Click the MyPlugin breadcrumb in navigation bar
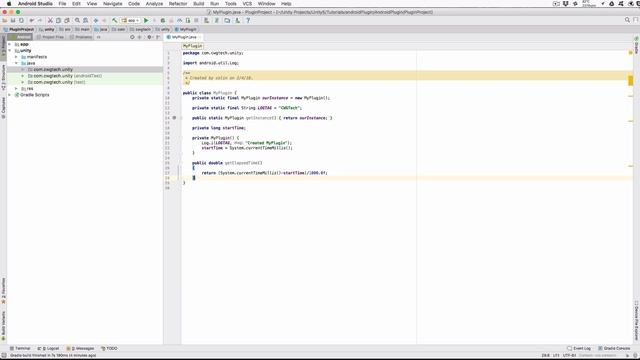The width and height of the screenshot is (640, 360). click(x=186, y=29)
